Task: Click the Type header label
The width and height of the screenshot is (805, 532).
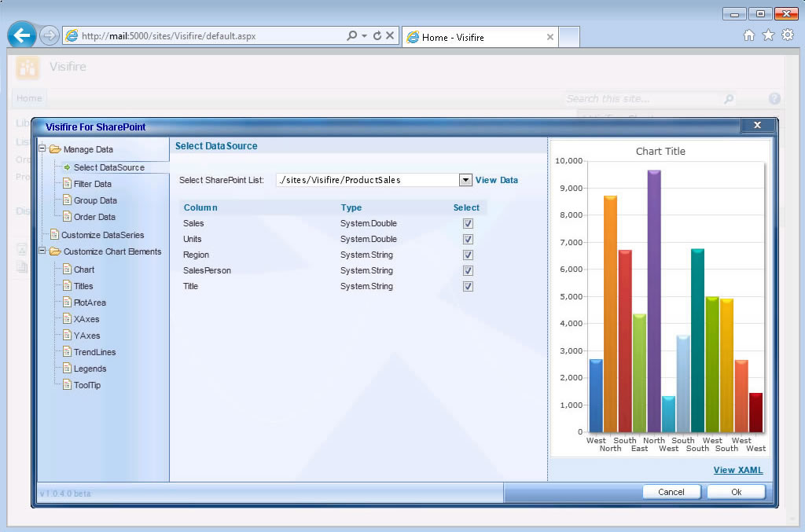Action: (x=351, y=207)
